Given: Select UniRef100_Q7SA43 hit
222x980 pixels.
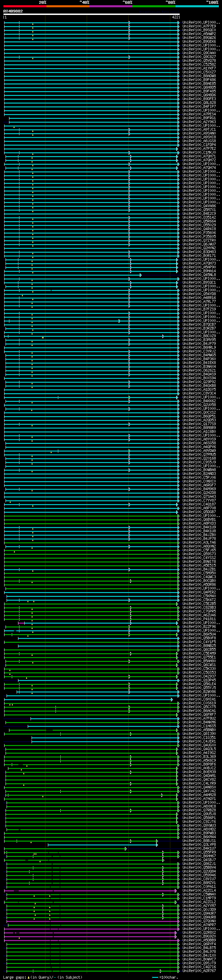Looking at the screenshot, I should tap(199, 496).
